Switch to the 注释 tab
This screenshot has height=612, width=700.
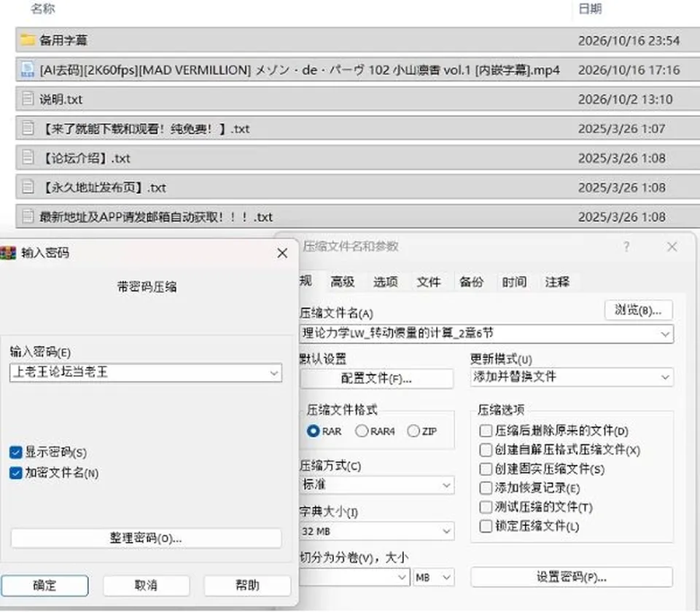point(557,282)
